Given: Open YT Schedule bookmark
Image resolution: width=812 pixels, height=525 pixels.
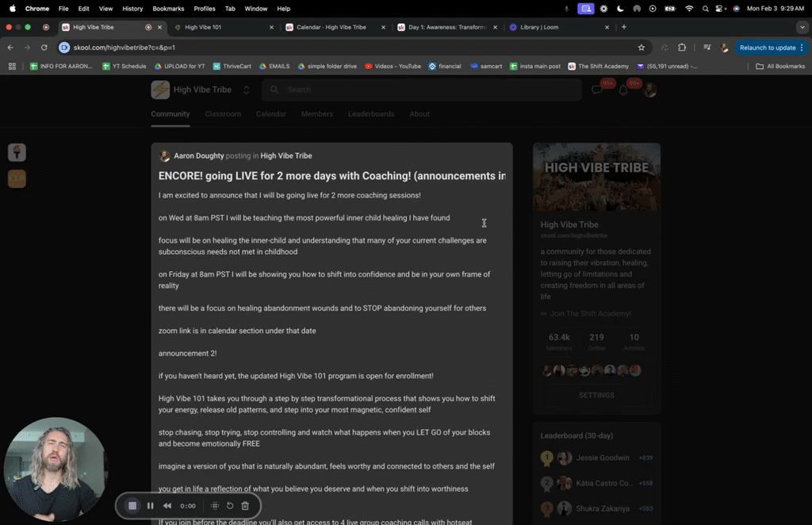Looking at the screenshot, I should click(x=124, y=67).
